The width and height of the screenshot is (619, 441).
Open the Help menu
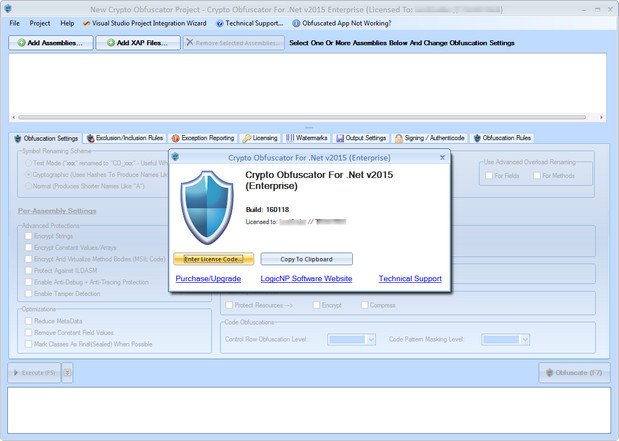tap(67, 23)
